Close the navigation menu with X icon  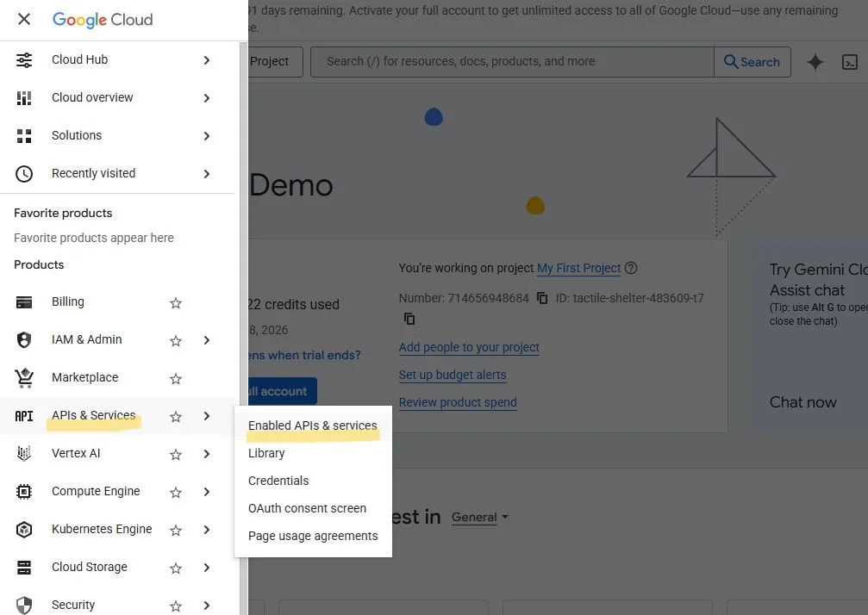coord(24,19)
